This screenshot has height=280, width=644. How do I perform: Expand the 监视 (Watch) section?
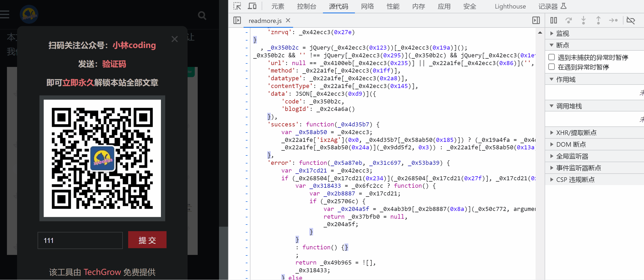tap(594, 34)
